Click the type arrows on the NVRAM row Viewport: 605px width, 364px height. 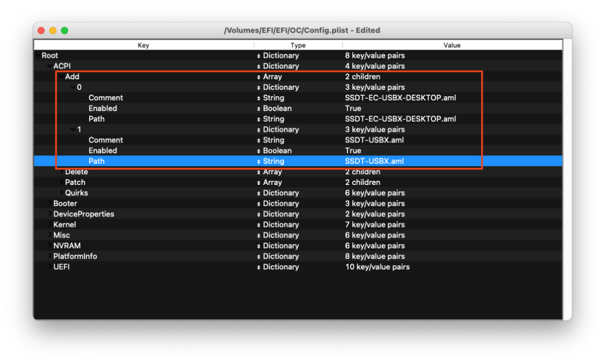click(259, 246)
